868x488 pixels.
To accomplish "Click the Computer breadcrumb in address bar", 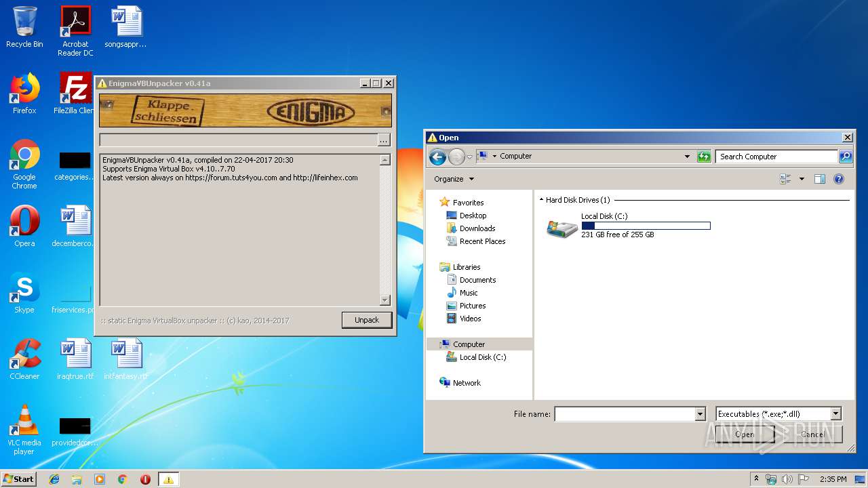I will click(x=515, y=157).
